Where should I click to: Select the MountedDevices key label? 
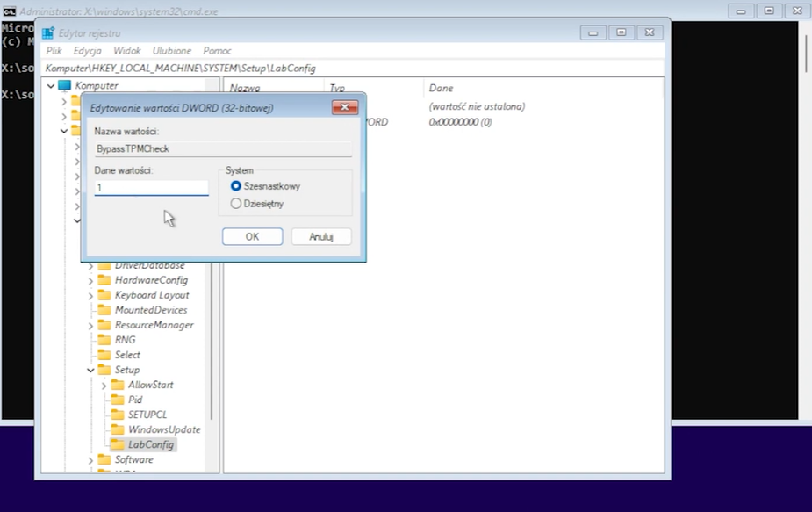[151, 310]
